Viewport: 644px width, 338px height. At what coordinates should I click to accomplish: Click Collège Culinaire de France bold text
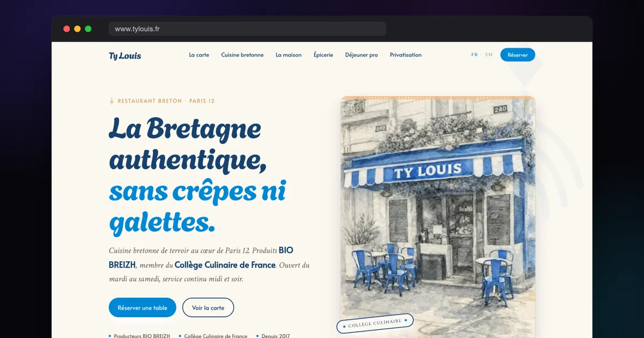coord(225,265)
